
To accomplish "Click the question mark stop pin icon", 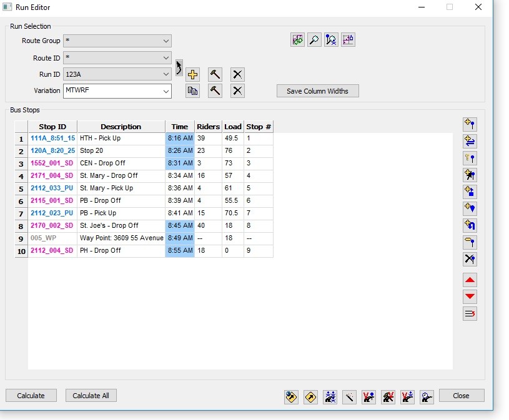I will click(470, 158).
